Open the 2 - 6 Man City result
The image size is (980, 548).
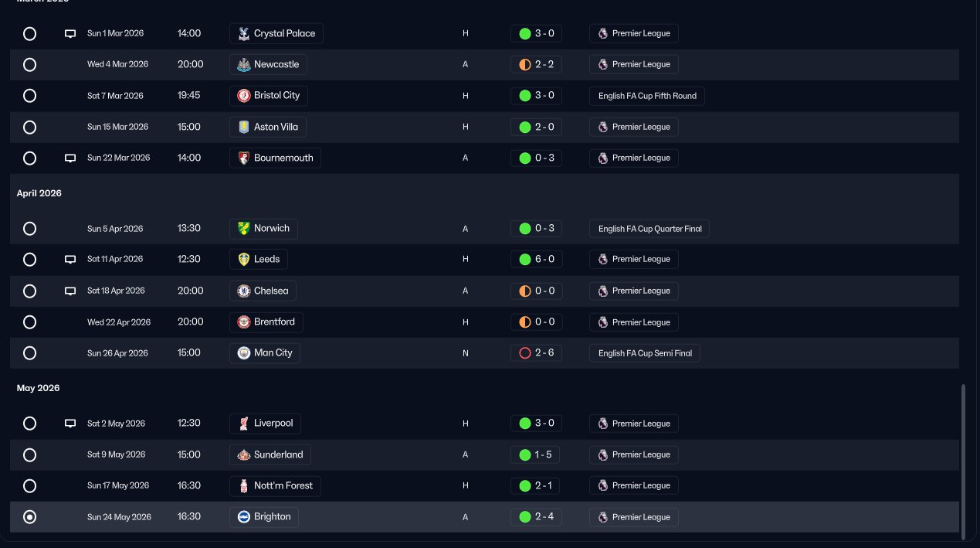point(536,352)
